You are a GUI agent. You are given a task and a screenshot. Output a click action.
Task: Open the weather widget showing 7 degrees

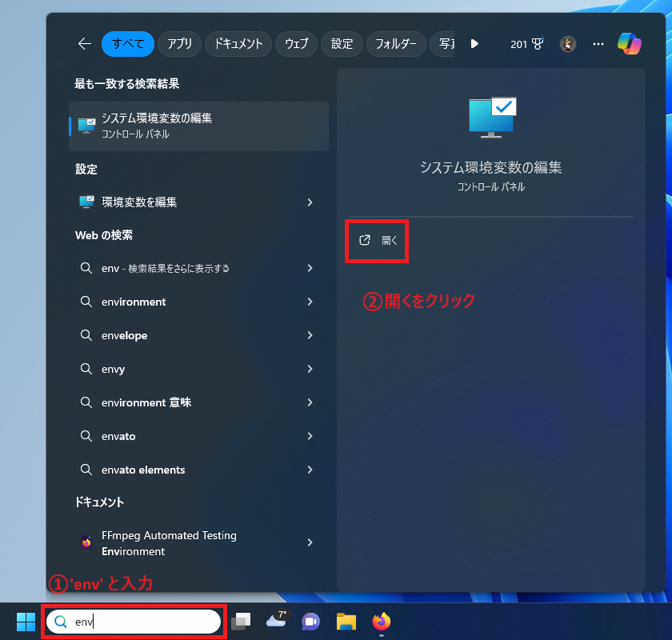[x=275, y=622]
